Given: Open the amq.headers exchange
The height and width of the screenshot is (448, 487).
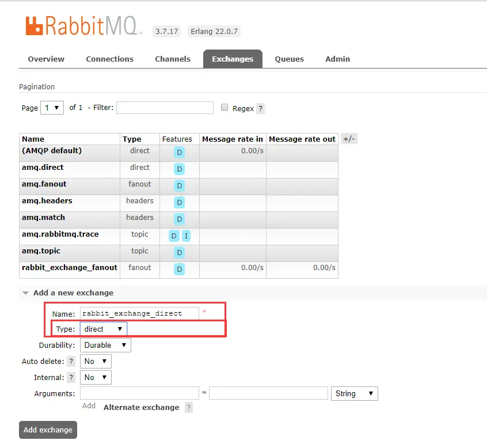Looking at the screenshot, I should pyautogui.click(x=47, y=201).
